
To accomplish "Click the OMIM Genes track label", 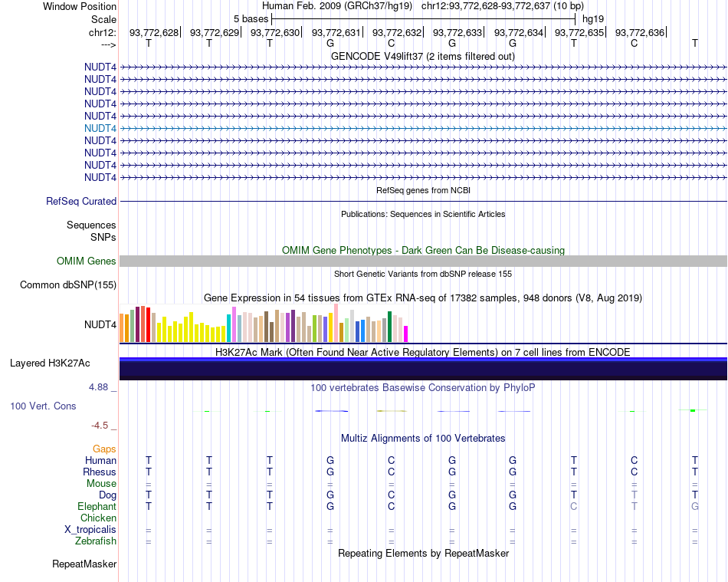I will point(87,261).
